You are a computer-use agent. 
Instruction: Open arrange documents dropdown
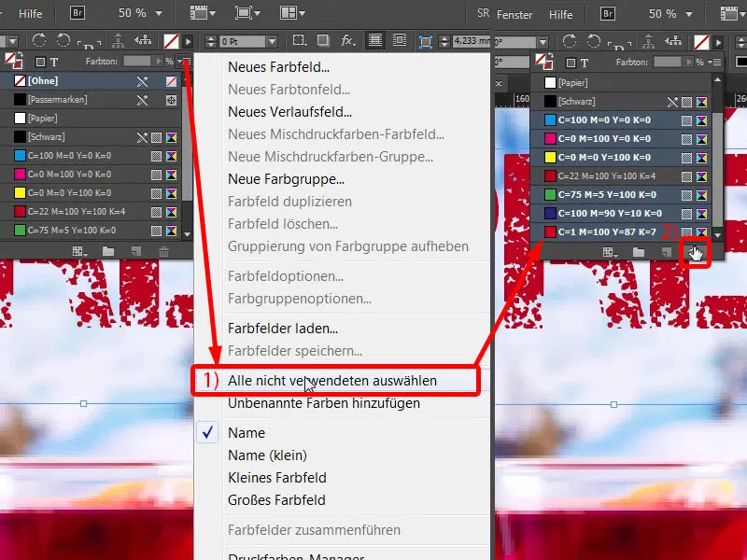tap(292, 13)
